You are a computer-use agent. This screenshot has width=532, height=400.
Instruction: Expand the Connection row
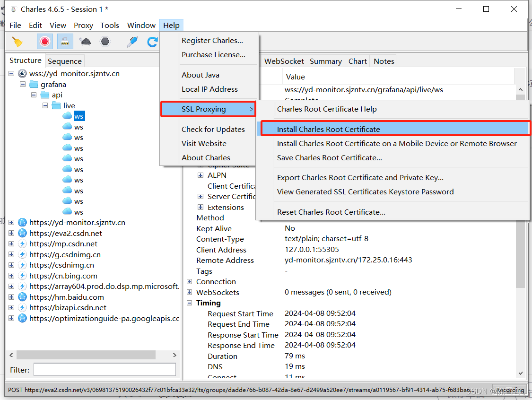(189, 282)
